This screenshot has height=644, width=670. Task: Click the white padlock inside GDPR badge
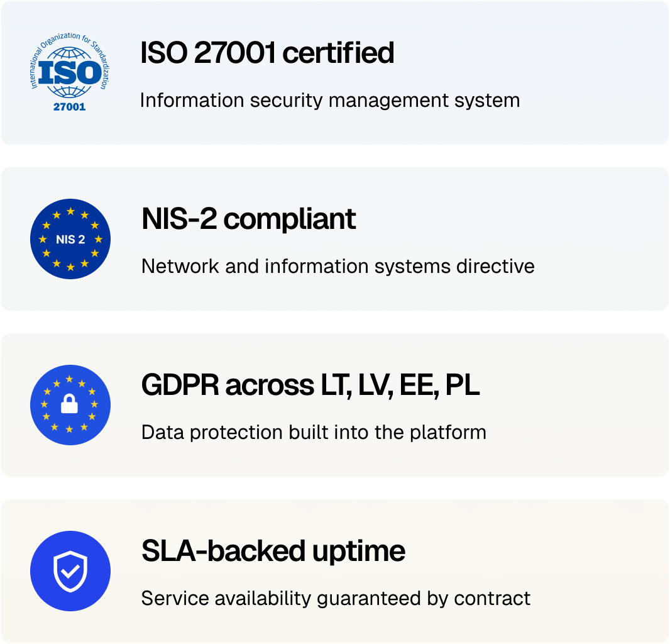pyautogui.click(x=69, y=404)
